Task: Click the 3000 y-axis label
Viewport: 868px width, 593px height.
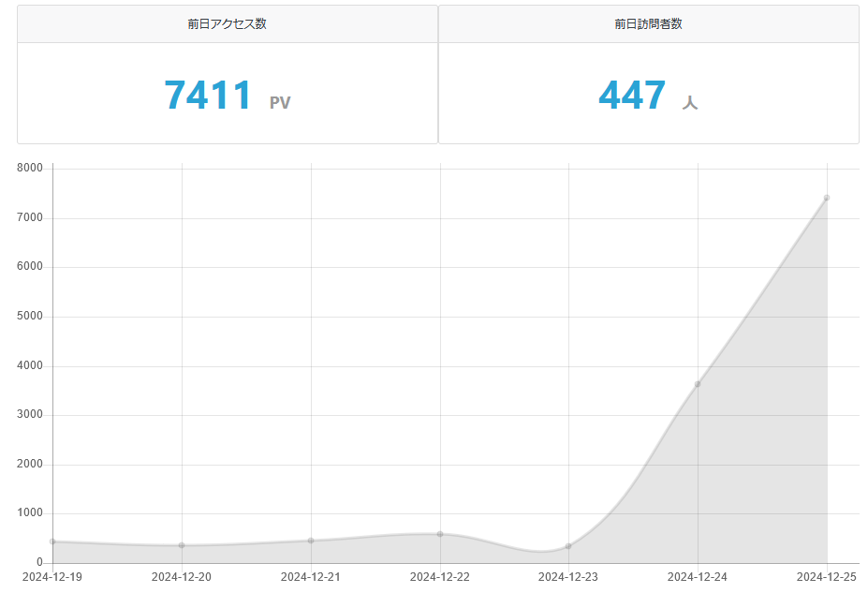Action: click(x=30, y=415)
